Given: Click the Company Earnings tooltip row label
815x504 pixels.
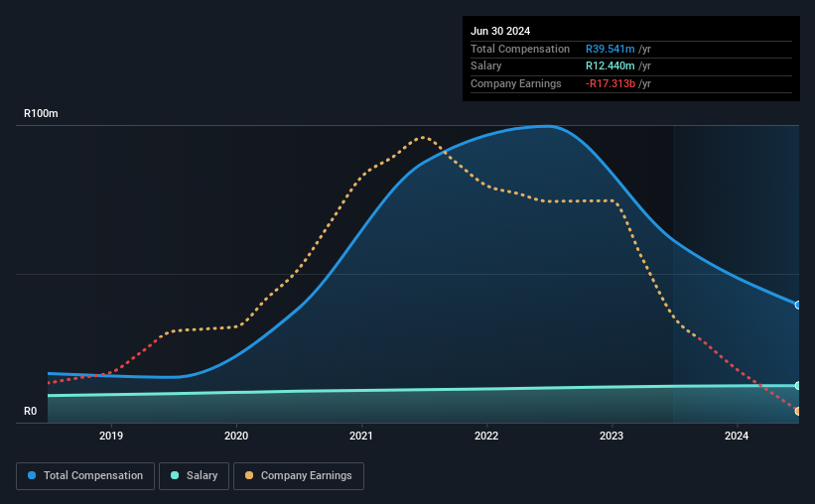Looking at the screenshot, I should click(x=515, y=83).
